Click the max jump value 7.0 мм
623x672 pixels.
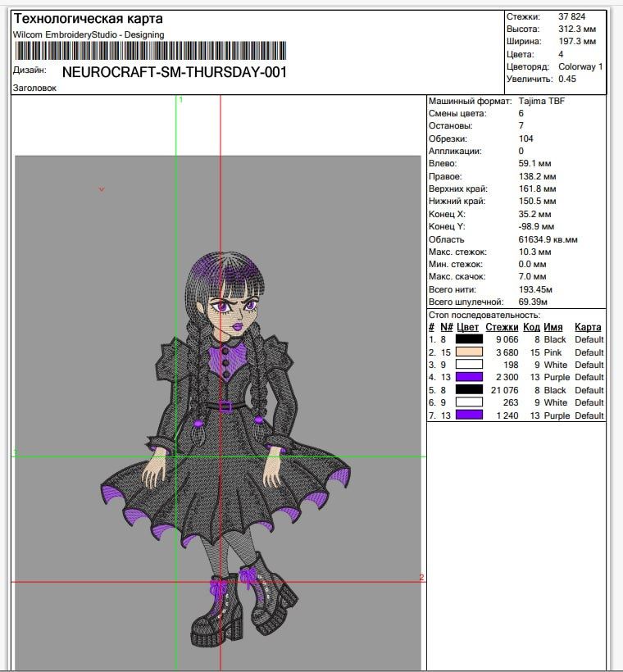coord(532,276)
